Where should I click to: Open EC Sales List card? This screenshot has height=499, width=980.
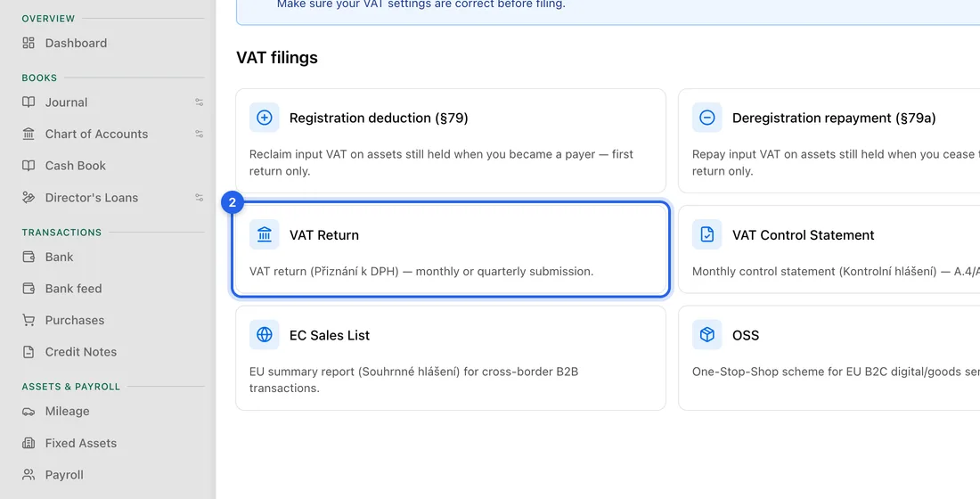[x=451, y=357]
